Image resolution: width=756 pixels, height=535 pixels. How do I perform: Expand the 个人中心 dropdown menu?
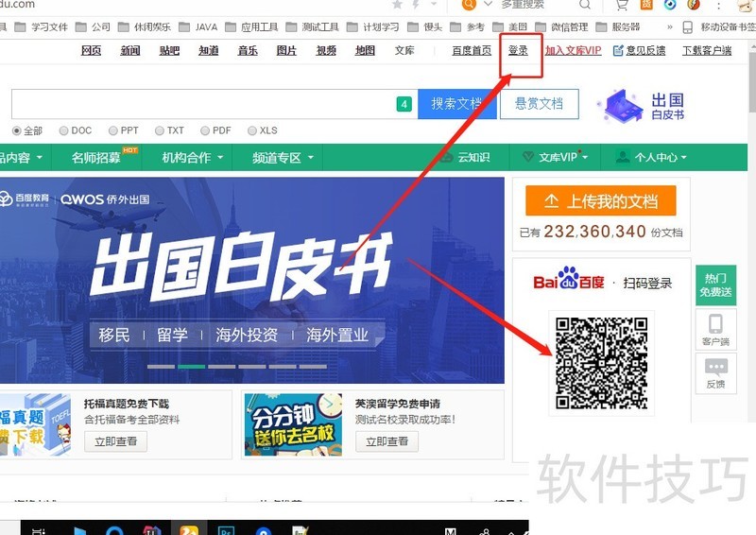651,157
